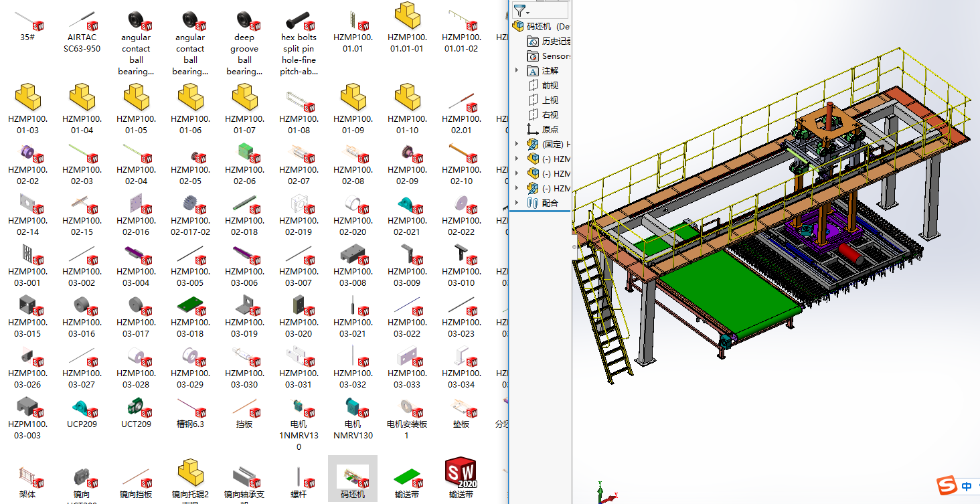Select the HZMP100.02-021 bearing block file
Screen dimensions: 980x504
coord(407,215)
